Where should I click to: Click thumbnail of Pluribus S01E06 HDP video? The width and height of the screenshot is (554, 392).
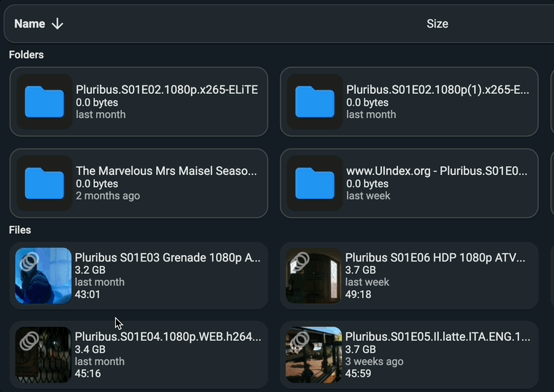click(x=313, y=275)
